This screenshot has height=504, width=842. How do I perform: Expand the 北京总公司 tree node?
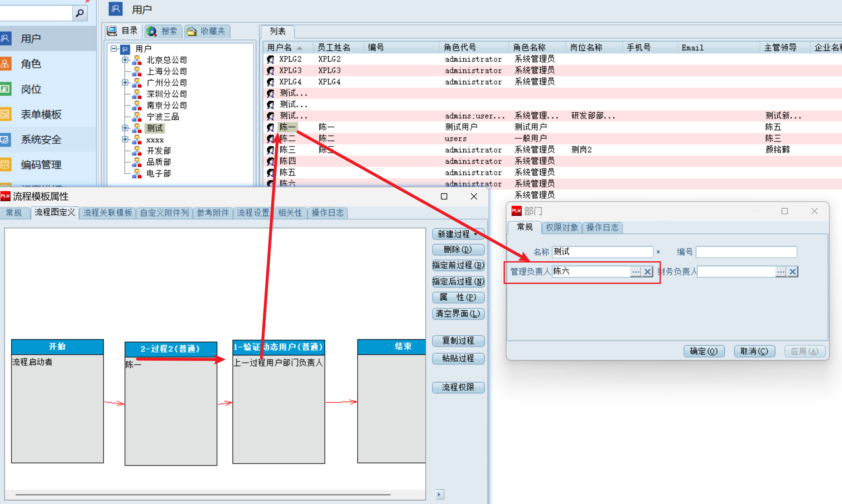point(125,60)
